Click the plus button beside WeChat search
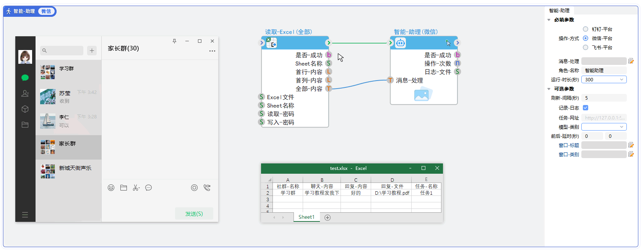This screenshot has width=644, height=252. (x=92, y=50)
